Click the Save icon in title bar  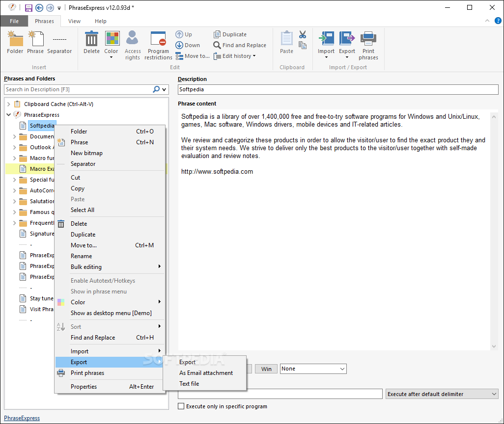click(x=28, y=8)
